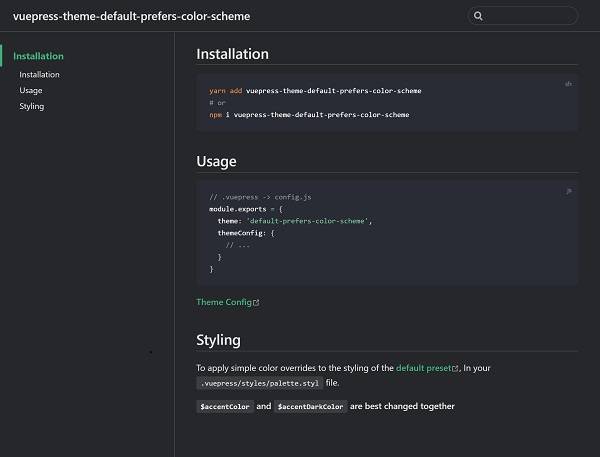Click the // .vuepress -> config.js comment
The width and height of the screenshot is (600, 457).
[260, 197]
